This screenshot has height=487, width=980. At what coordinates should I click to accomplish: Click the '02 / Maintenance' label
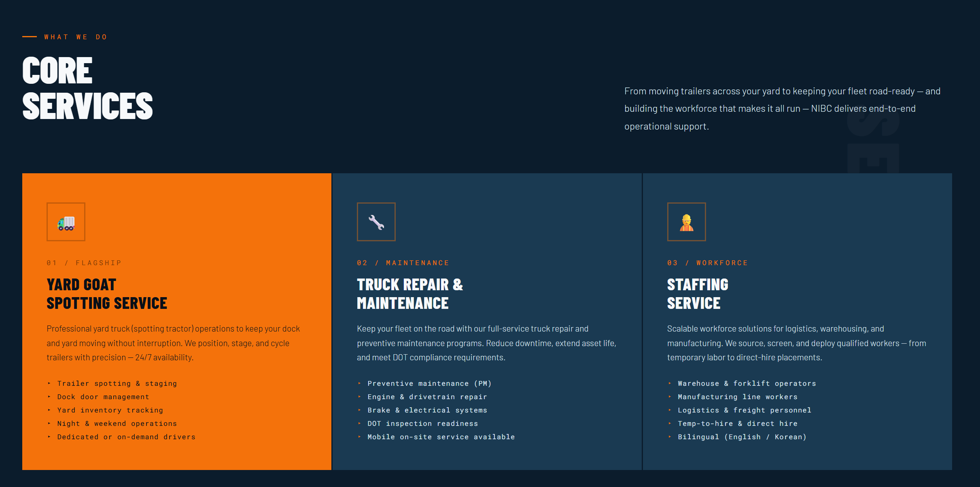point(403,263)
